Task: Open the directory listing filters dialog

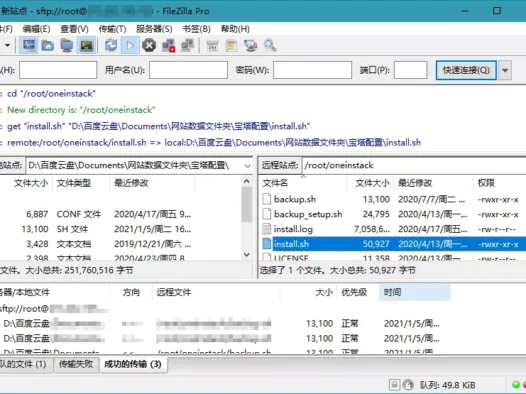Action: click(212, 45)
